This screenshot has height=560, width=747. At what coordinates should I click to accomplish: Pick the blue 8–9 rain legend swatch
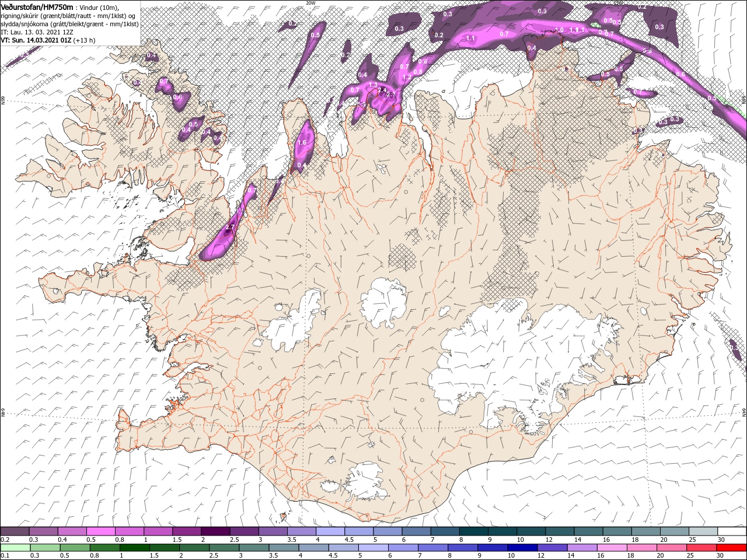pos(463,547)
